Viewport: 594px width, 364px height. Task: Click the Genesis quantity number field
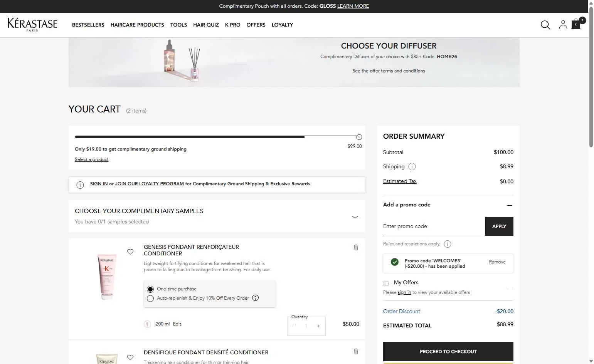[306, 326]
